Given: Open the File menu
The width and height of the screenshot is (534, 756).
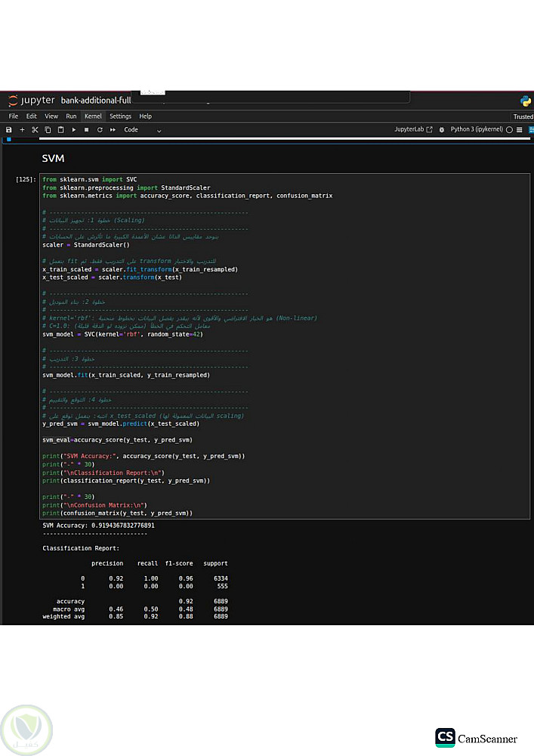Looking at the screenshot, I should click(x=14, y=116).
